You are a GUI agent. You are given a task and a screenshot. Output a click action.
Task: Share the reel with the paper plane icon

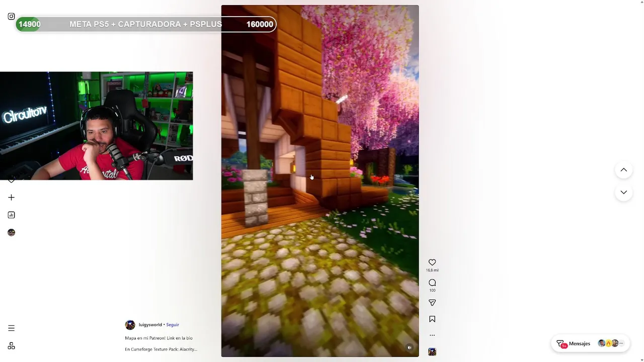432,303
